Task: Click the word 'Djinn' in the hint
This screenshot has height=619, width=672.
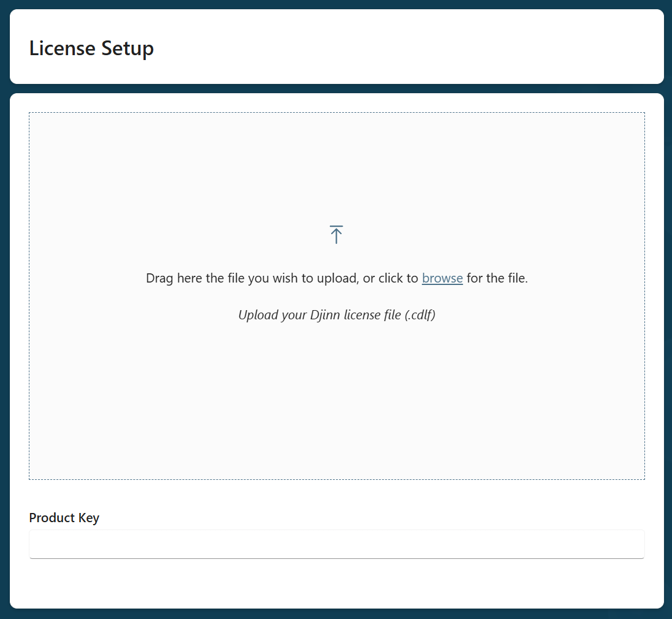Action: (326, 315)
